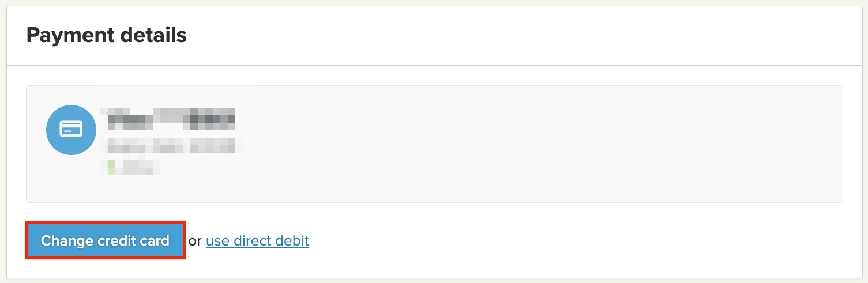Click the first blurred card detail line
This screenshot has width=868, height=283.
172,111
